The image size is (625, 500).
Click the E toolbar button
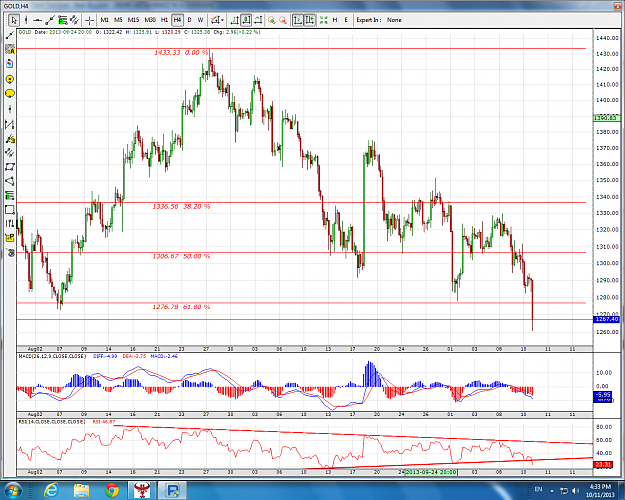(x=346, y=20)
